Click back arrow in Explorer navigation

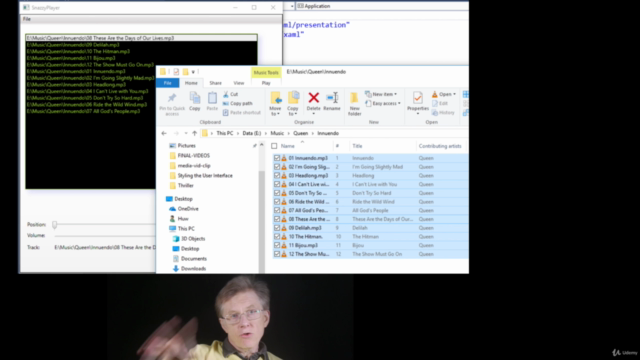click(164, 133)
